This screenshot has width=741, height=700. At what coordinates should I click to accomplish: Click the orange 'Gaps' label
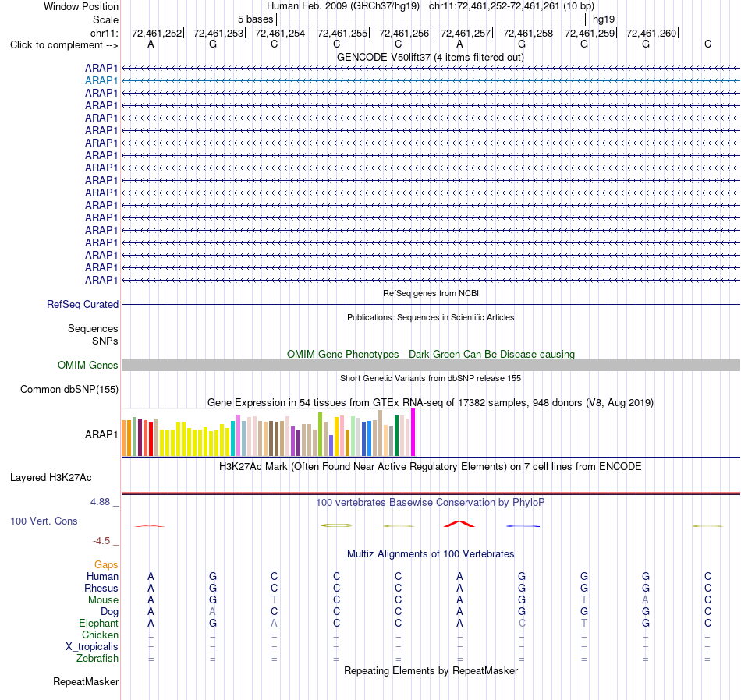coord(106,565)
